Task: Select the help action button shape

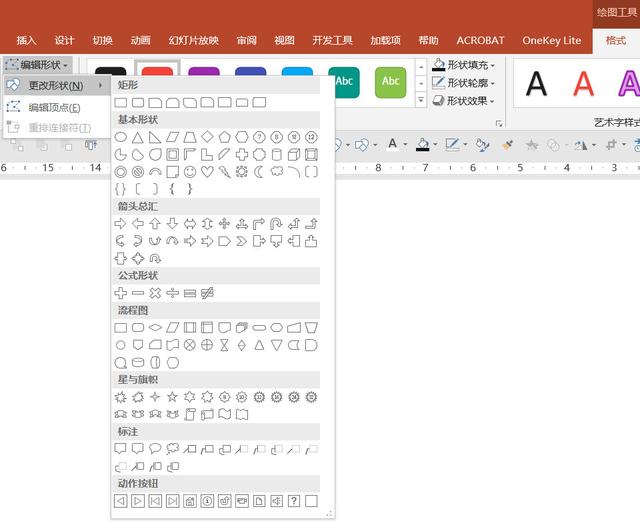Action: coord(294,501)
